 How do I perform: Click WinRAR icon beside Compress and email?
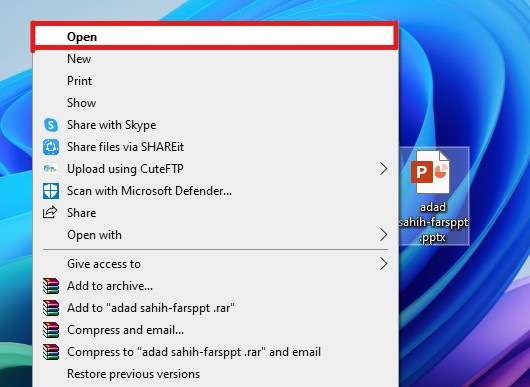pyautogui.click(x=51, y=330)
